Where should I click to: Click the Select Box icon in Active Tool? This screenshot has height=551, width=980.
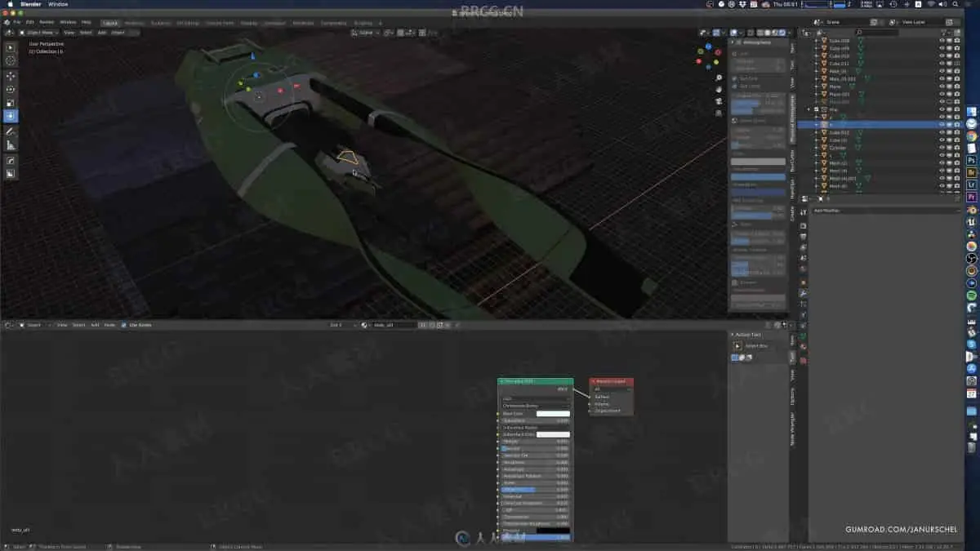point(738,346)
